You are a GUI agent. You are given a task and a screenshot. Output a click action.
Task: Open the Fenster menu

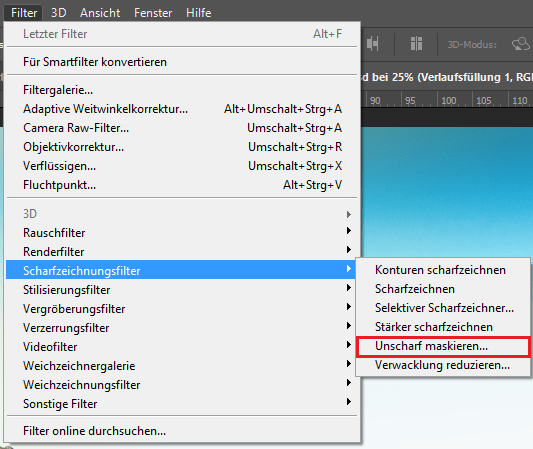pyautogui.click(x=153, y=13)
